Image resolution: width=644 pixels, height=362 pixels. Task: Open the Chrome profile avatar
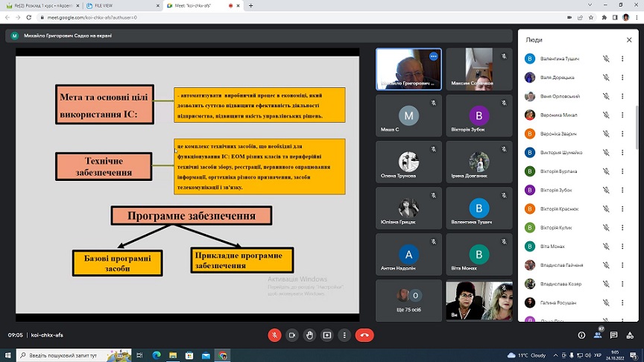tap(626, 17)
